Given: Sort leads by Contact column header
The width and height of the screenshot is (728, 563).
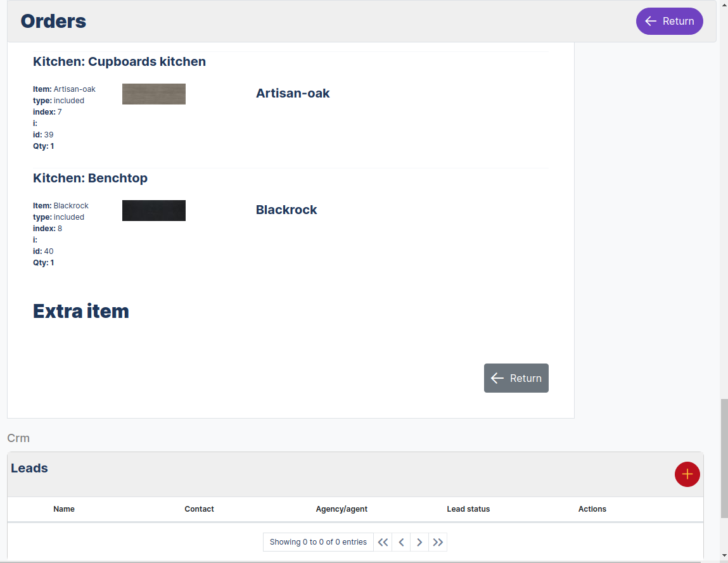Looking at the screenshot, I should pos(199,509).
